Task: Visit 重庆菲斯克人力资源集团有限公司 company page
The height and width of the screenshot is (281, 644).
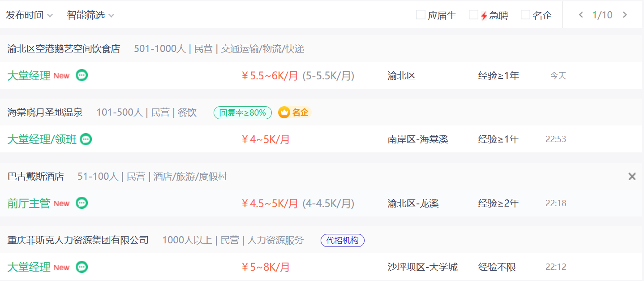Action: [78, 240]
